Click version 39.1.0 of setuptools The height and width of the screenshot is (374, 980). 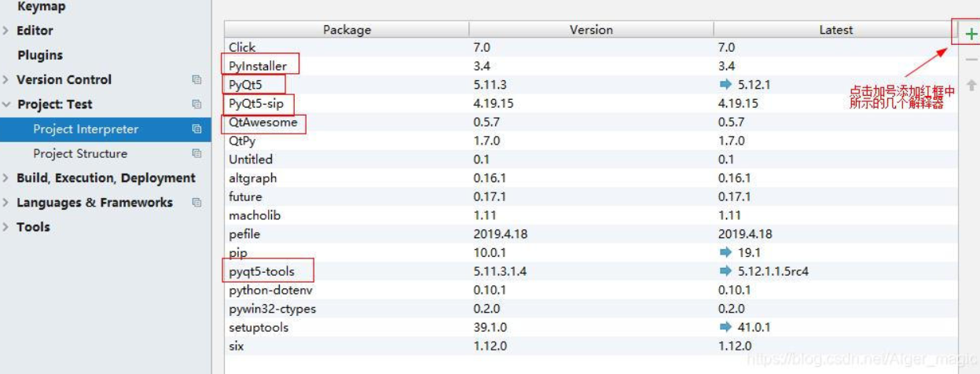[x=490, y=328]
